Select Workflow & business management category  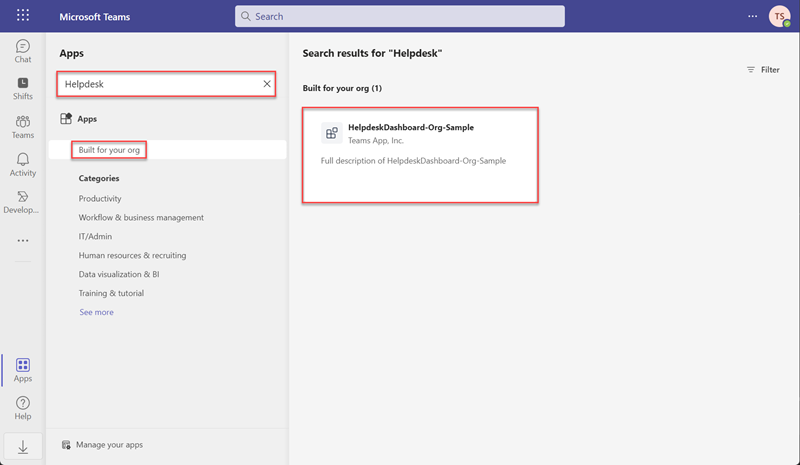click(141, 217)
